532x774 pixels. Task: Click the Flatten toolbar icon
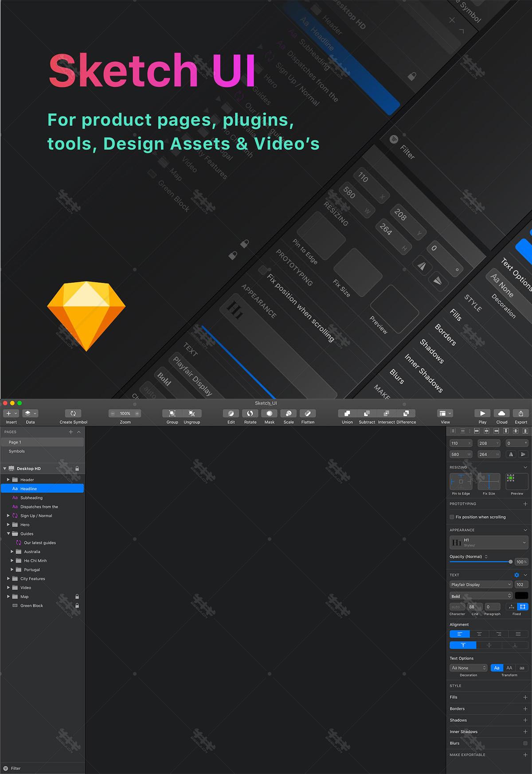tap(308, 413)
